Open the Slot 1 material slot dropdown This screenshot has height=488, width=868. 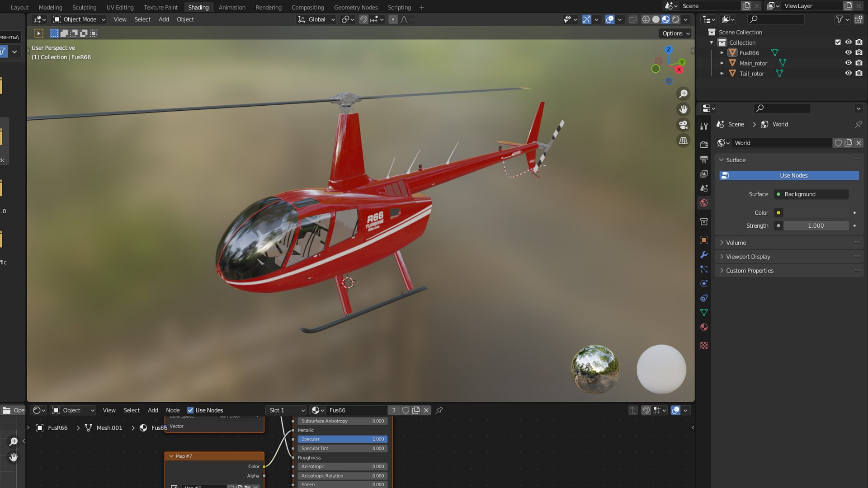click(287, 410)
